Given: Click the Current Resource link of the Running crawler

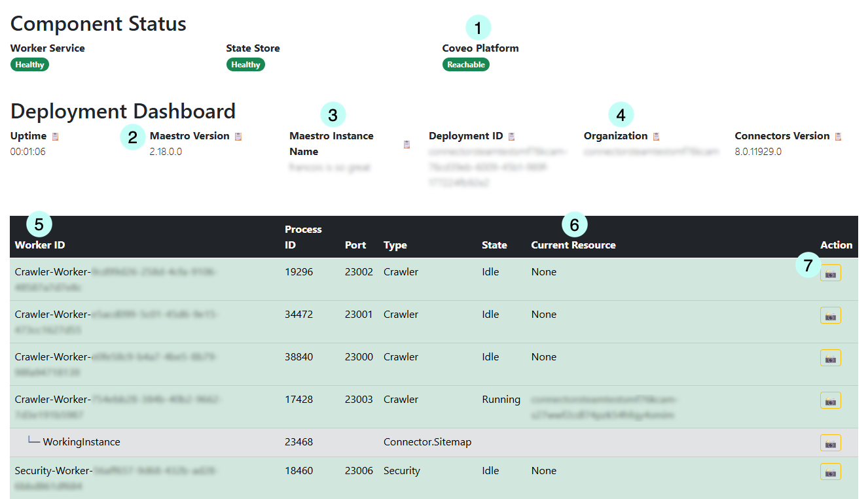Looking at the screenshot, I should tap(602, 407).
